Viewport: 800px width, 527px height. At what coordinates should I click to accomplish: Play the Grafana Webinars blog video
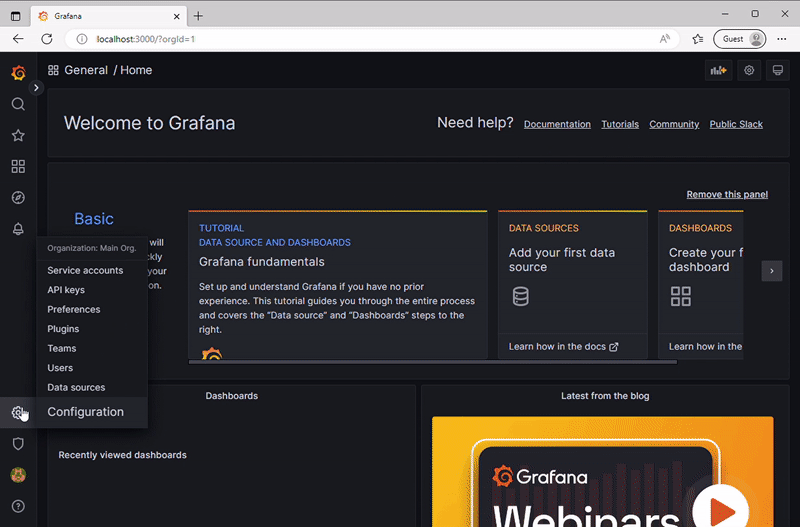coord(721,510)
